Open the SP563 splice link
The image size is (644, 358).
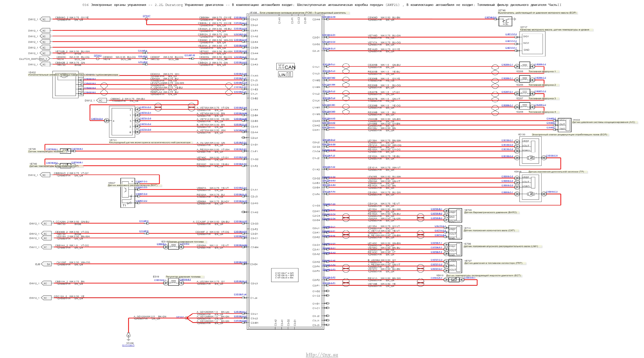coord(97,55)
